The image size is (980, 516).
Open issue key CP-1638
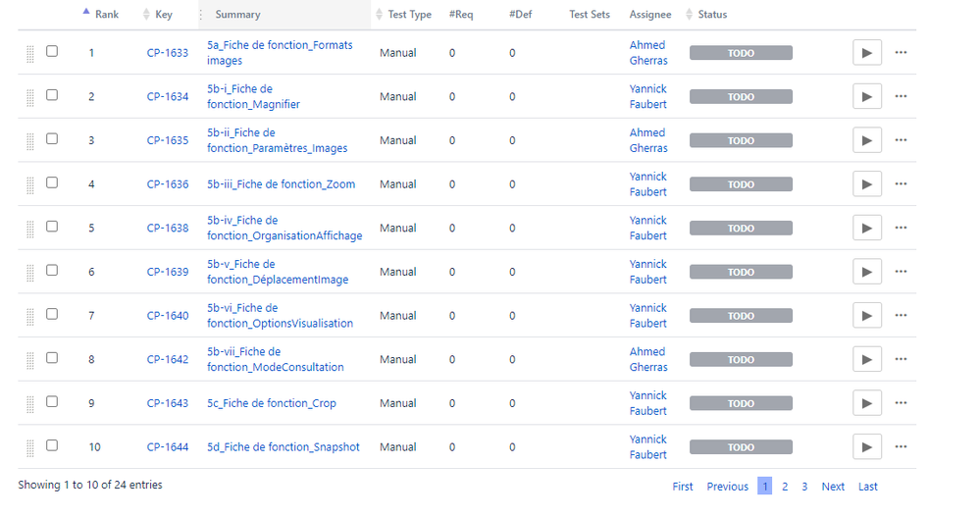pos(168,228)
